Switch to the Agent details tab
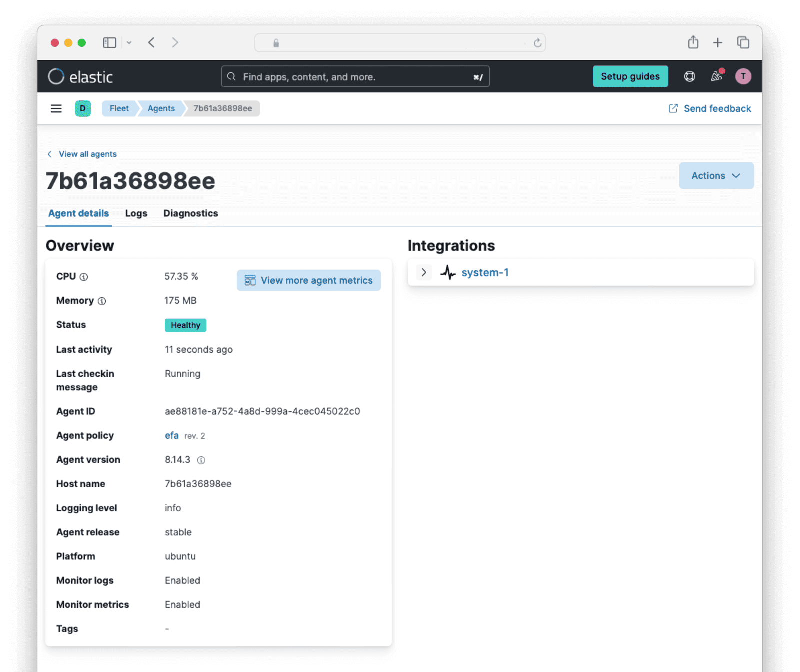Screen dimensions: 800x672 [x=78, y=213]
